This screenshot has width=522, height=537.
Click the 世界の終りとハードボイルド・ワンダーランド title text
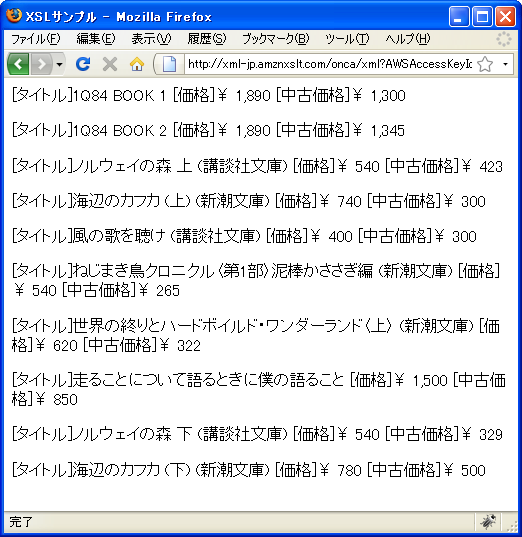point(274,325)
